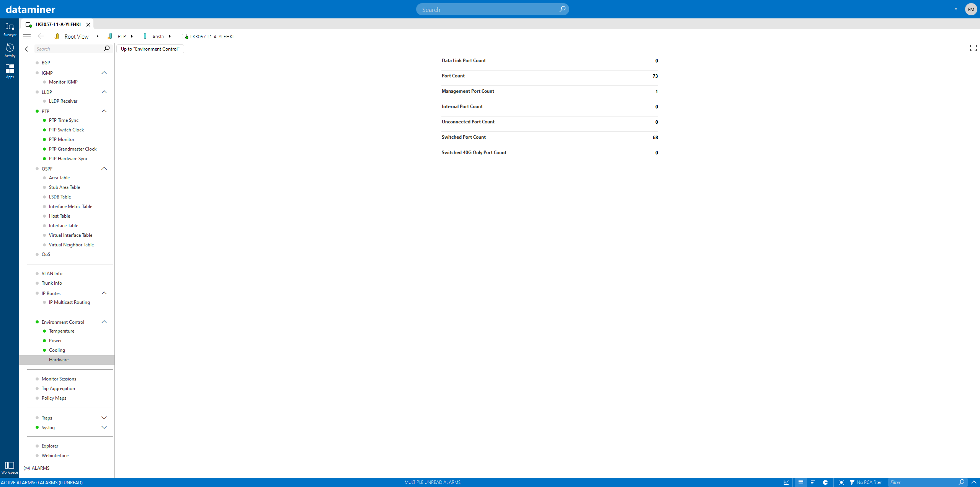Open the Temperature page
Viewport: 980px width, 487px height.
(62, 331)
